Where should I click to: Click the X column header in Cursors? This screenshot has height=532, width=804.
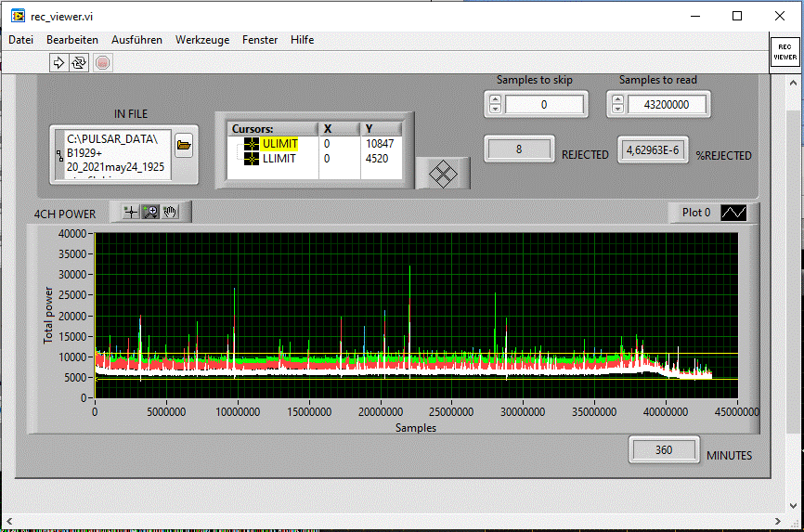tap(339, 129)
